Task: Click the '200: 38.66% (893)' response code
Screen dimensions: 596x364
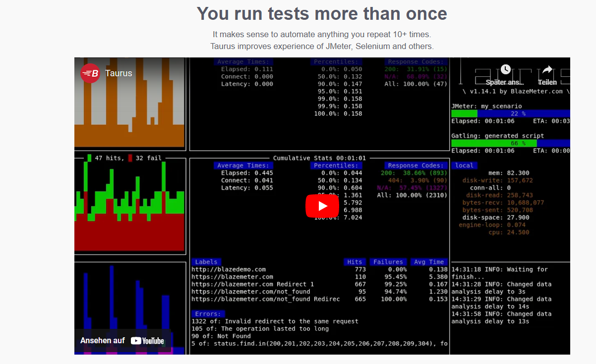Action: coord(414,173)
